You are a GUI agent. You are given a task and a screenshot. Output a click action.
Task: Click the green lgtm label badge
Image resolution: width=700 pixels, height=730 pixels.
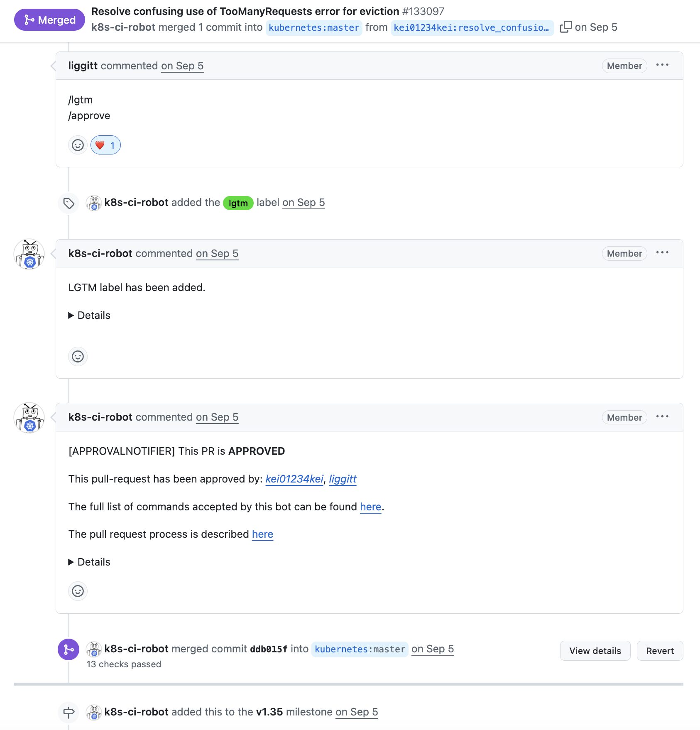click(x=238, y=203)
